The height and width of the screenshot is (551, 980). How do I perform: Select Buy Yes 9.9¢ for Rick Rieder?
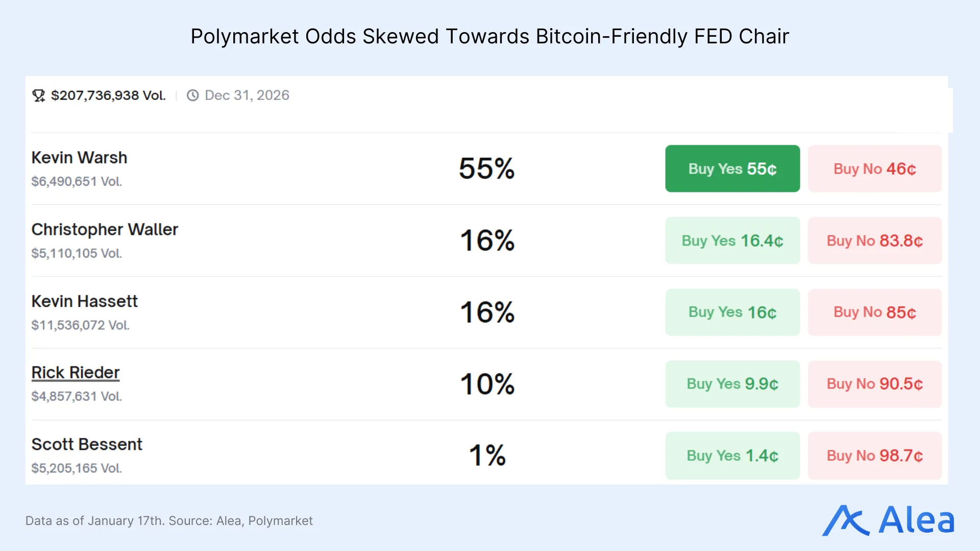732,384
